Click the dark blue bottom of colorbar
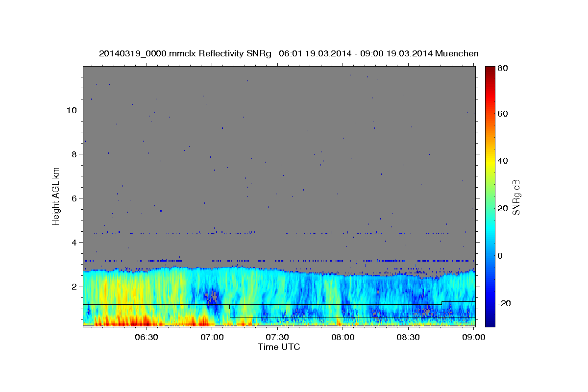 coord(490,321)
